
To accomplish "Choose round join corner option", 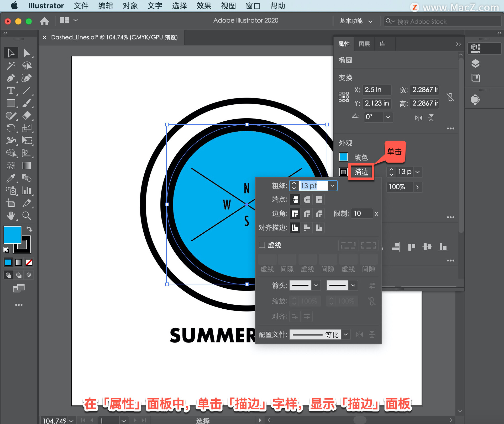I will pyautogui.click(x=307, y=214).
